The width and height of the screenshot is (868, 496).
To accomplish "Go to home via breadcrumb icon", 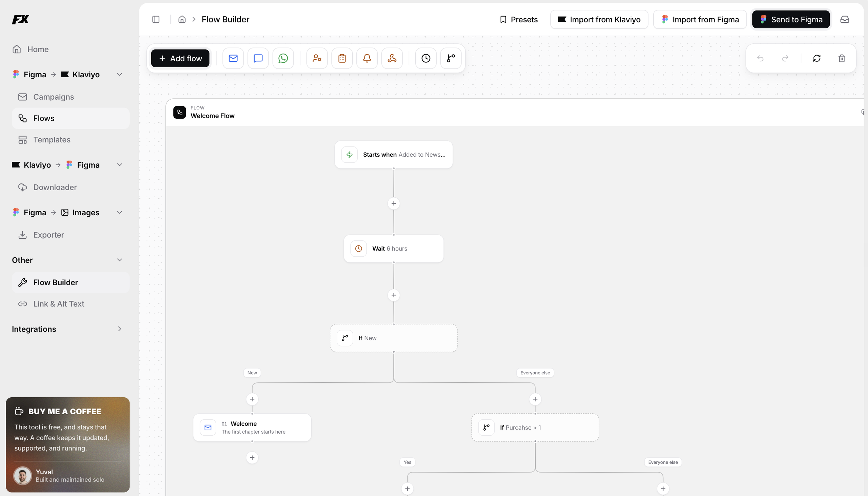I will (182, 19).
